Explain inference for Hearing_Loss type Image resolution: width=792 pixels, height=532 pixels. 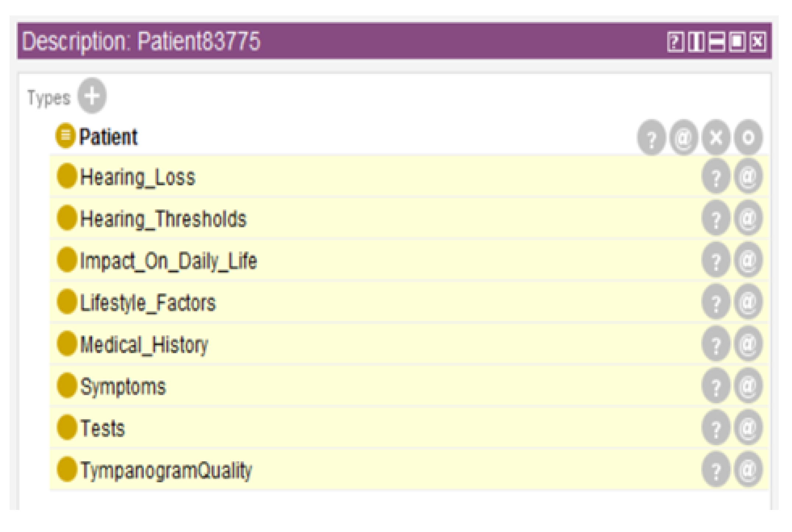click(715, 177)
